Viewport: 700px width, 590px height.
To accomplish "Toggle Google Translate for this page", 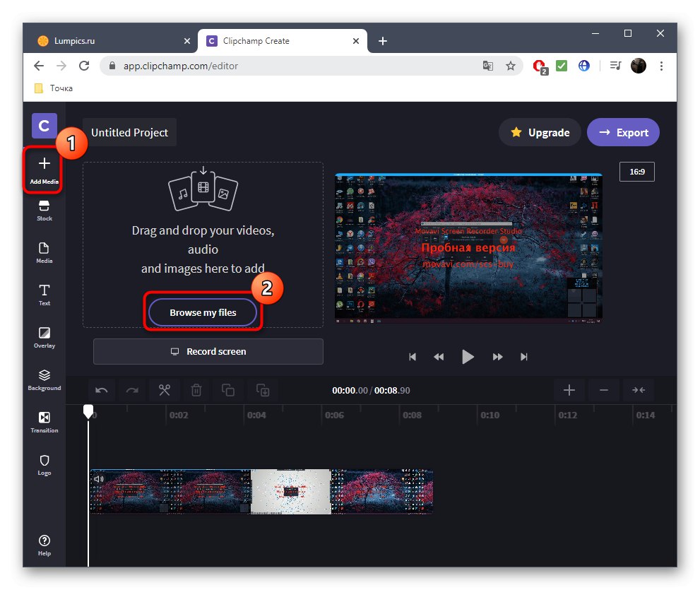I will point(487,65).
